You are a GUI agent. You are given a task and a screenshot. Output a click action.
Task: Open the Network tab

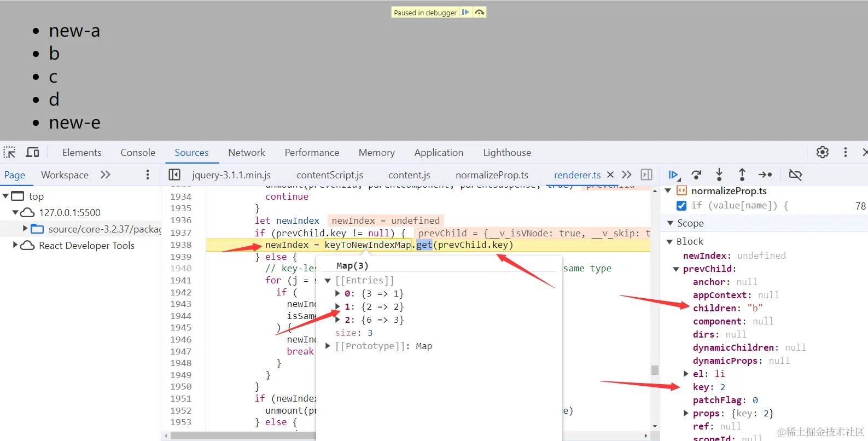[x=247, y=153]
